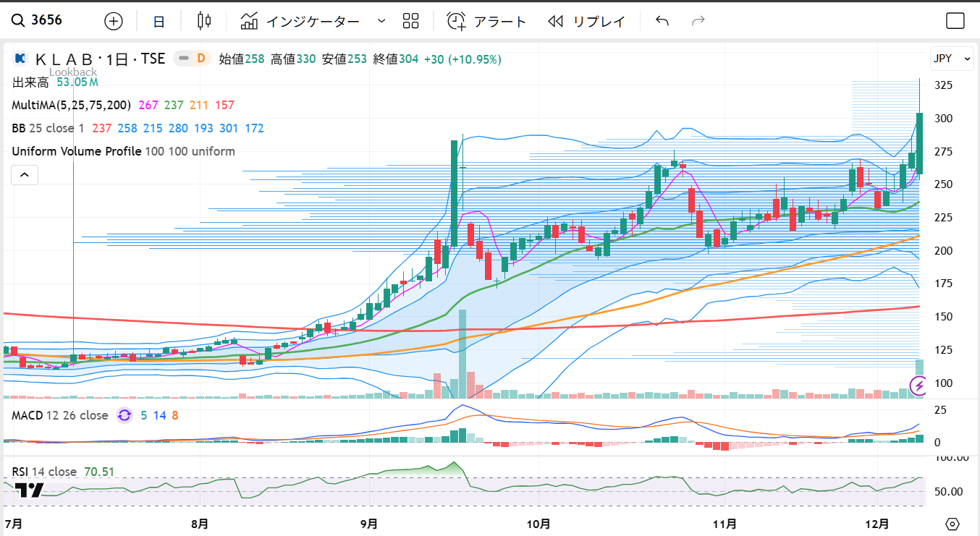Select the Uniform Volume Profile indicator label
The width and height of the screenshot is (980, 536).
pos(76,151)
